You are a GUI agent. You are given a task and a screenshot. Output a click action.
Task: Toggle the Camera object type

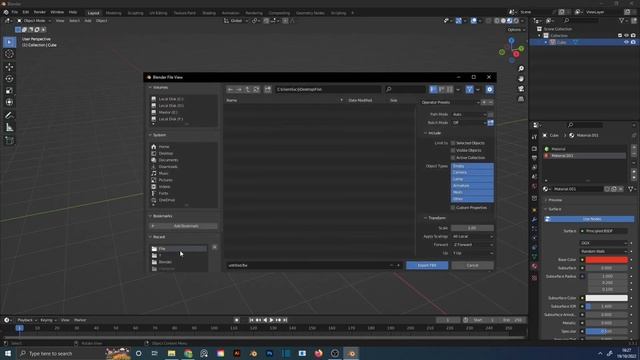point(472,172)
